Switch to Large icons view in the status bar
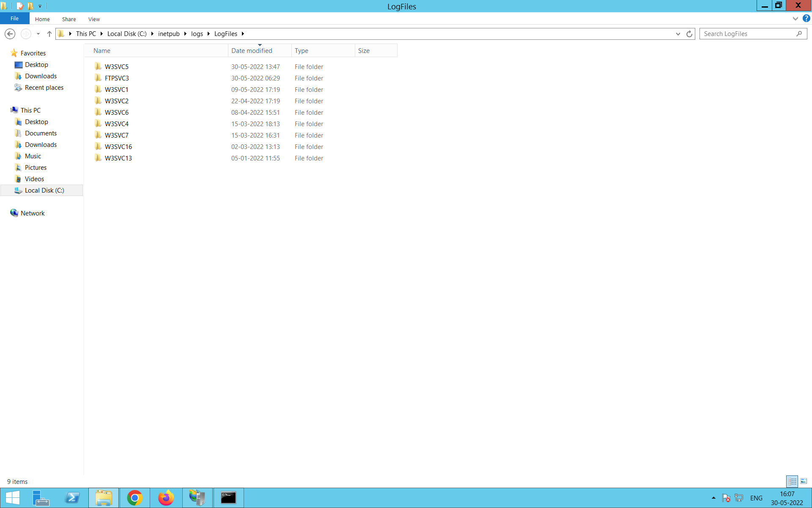 803,481
